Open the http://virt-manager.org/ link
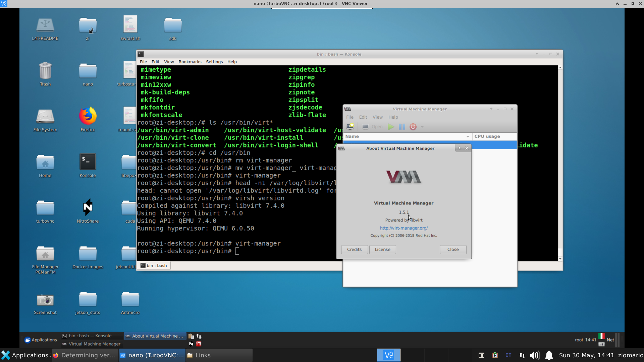 [x=404, y=228]
